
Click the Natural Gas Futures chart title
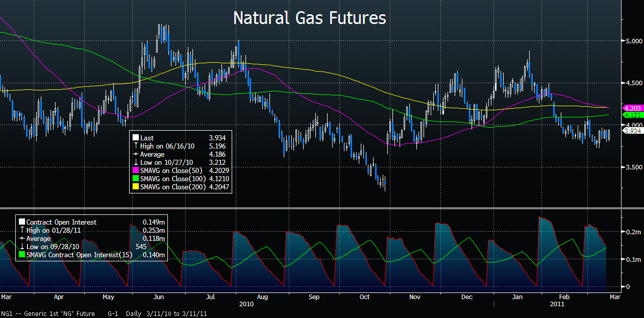[309, 18]
